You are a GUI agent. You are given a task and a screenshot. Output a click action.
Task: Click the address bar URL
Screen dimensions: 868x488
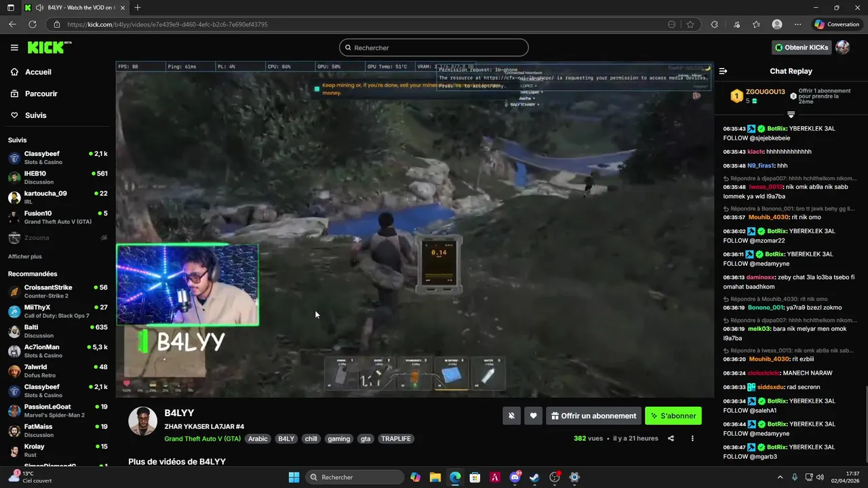(167, 24)
